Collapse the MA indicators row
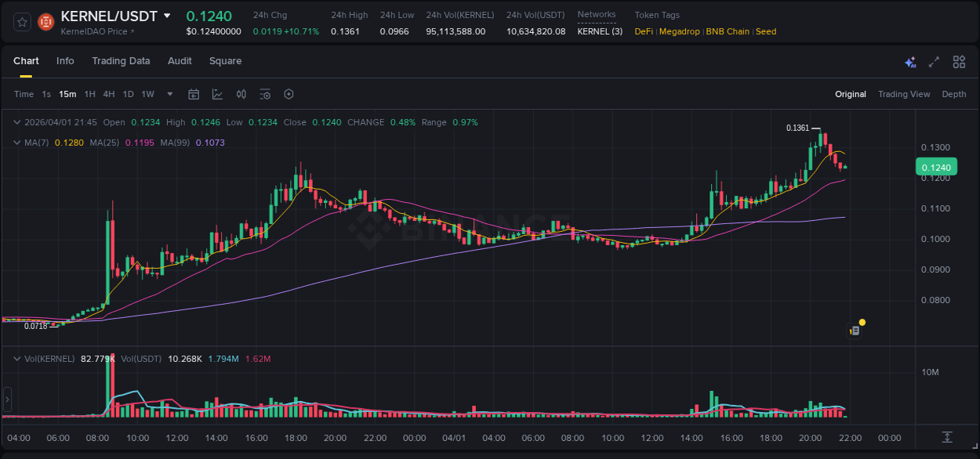The height and width of the screenshot is (459, 980). pos(16,142)
